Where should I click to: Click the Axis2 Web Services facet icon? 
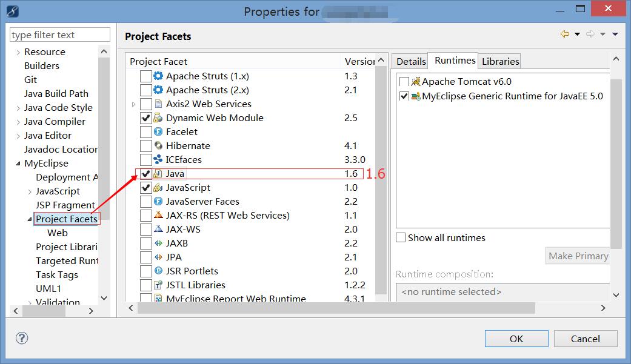coord(158,104)
